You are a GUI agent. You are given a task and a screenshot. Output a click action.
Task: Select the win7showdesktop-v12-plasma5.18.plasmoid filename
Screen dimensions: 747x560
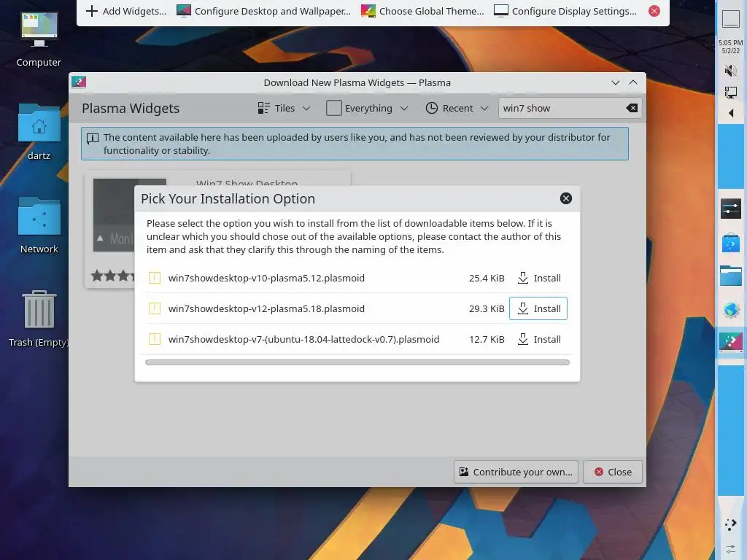pyautogui.click(x=266, y=308)
